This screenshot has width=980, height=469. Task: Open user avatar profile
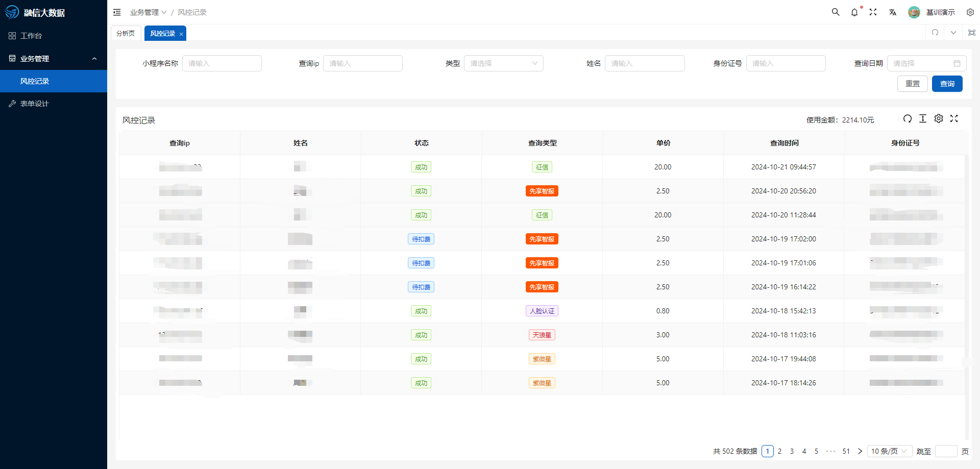click(914, 12)
